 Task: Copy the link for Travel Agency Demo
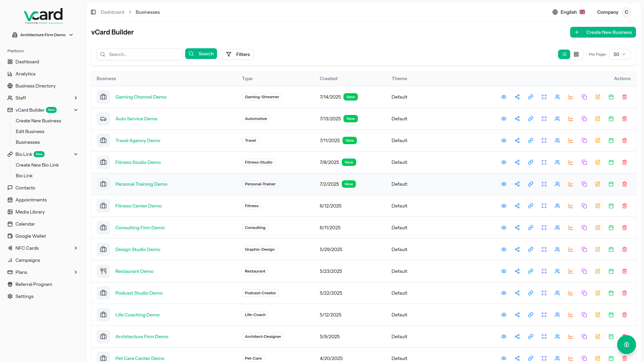pyautogui.click(x=531, y=140)
